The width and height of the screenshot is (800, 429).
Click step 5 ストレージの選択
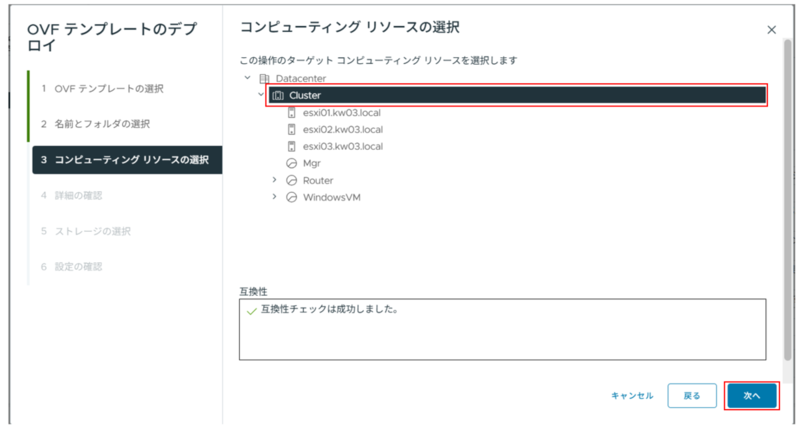pyautogui.click(x=86, y=231)
